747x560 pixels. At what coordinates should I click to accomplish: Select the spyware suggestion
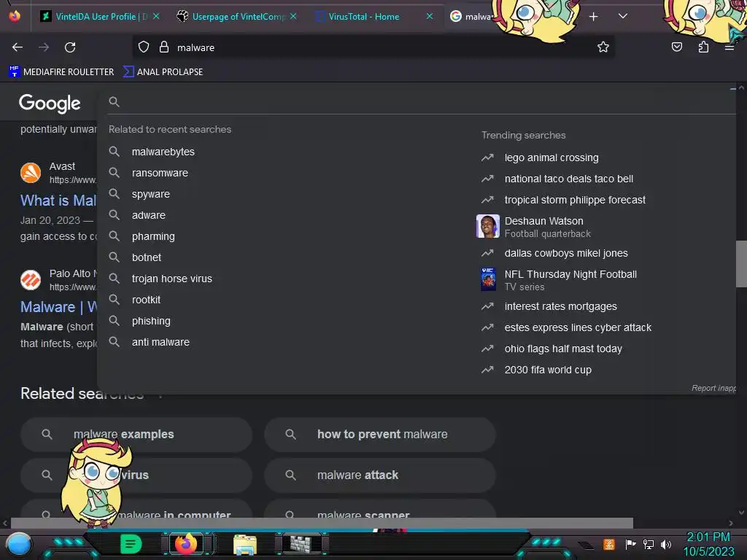tap(150, 194)
